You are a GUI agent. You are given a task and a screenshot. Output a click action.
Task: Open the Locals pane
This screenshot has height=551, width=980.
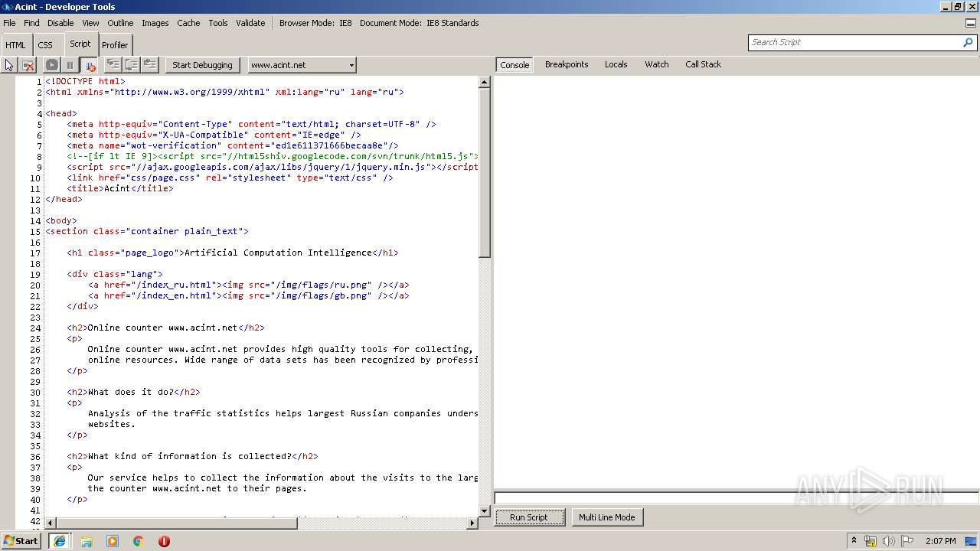pyautogui.click(x=616, y=64)
